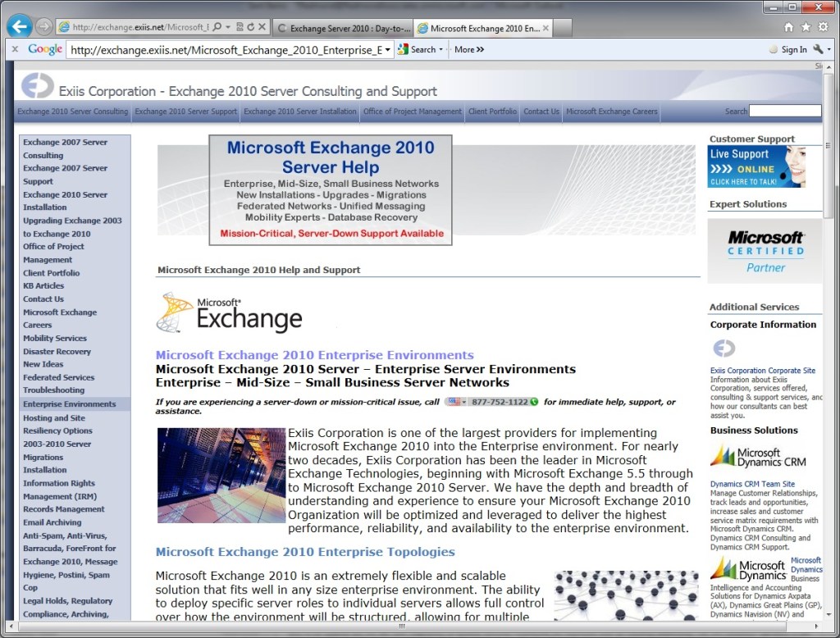Expand the Google toolbar URL dropdown arrow
This screenshot has height=638, width=840.
pos(387,50)
